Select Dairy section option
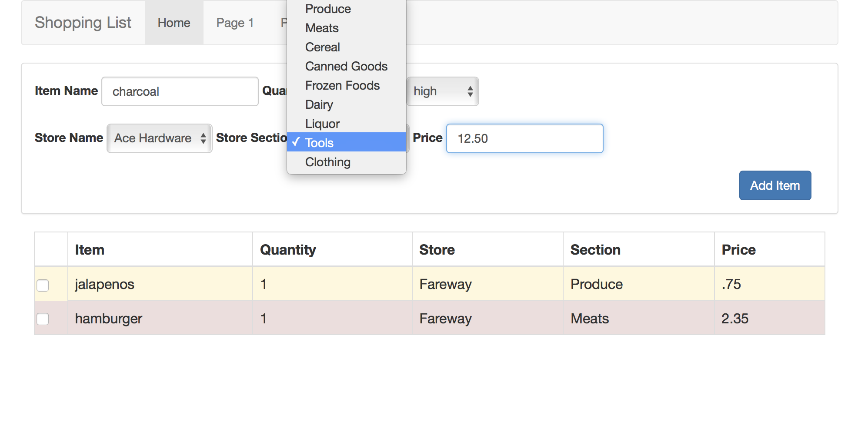This screenshot has height=430, width=868. (x=319, y=105)
